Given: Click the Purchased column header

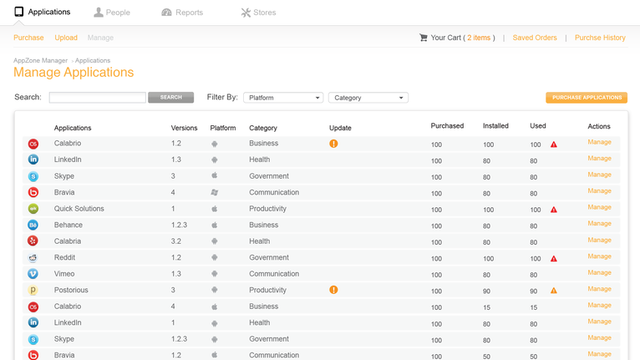Looking at the screenshot, I should pyautogui.click(x=447, y=126).
